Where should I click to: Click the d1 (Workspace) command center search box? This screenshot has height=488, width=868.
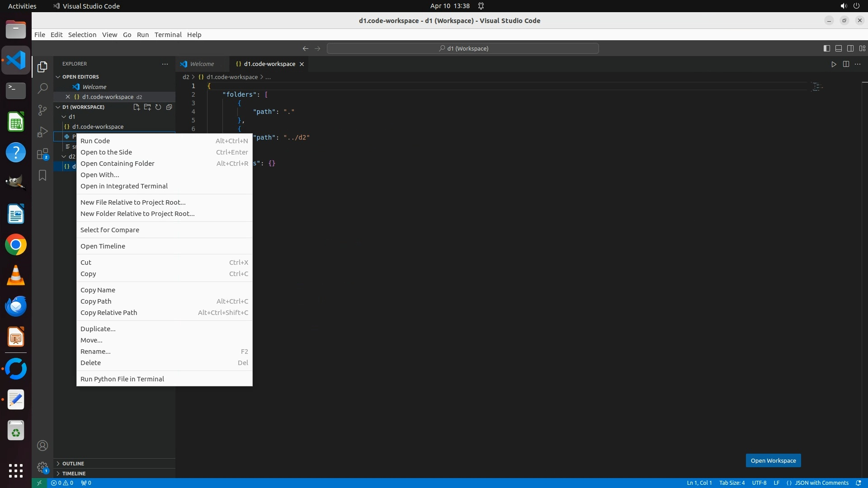pyautogui.click(x=463, y=48)
